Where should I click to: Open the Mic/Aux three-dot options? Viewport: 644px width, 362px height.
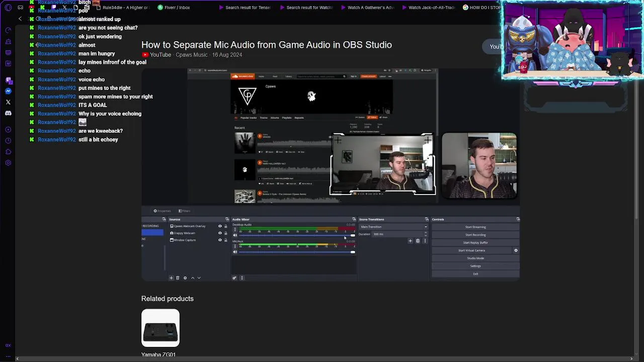coord(234,246)
